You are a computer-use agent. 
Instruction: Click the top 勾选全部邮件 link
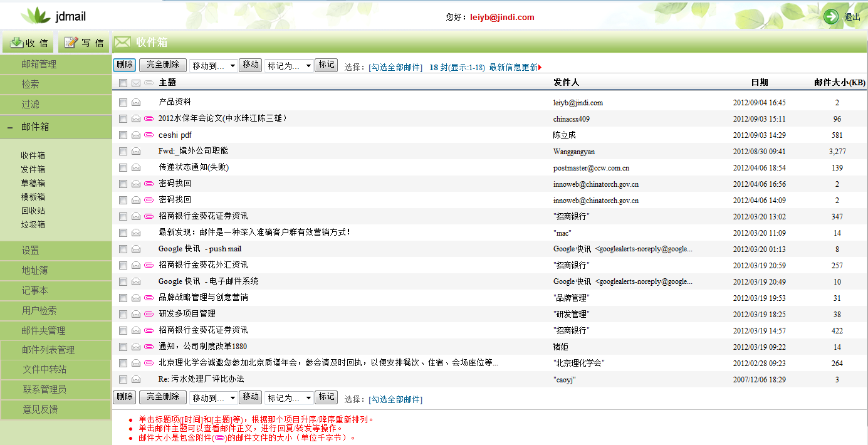(x=395, y=68)
